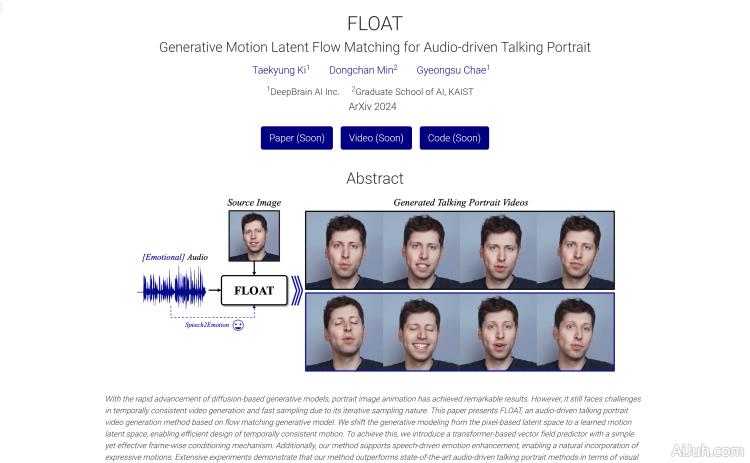Click the Video (Soon) button
This screenshot has height=463, width=750.
(x=376, y=138)
